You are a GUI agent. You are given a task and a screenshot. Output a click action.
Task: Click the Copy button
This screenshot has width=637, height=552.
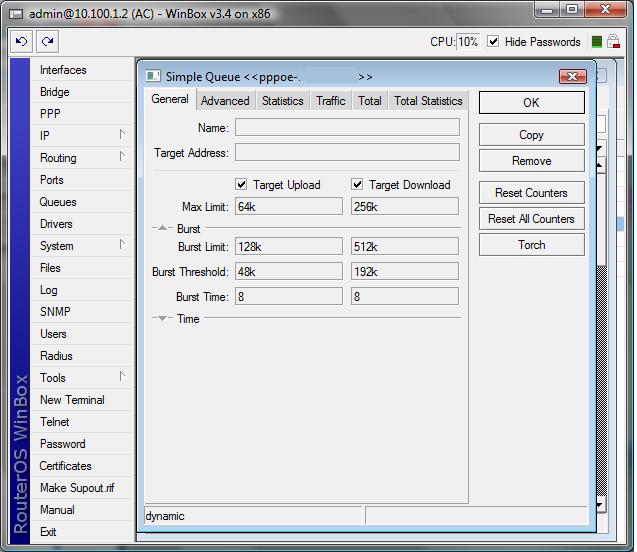pyautogui.click(x=531, y=134)
